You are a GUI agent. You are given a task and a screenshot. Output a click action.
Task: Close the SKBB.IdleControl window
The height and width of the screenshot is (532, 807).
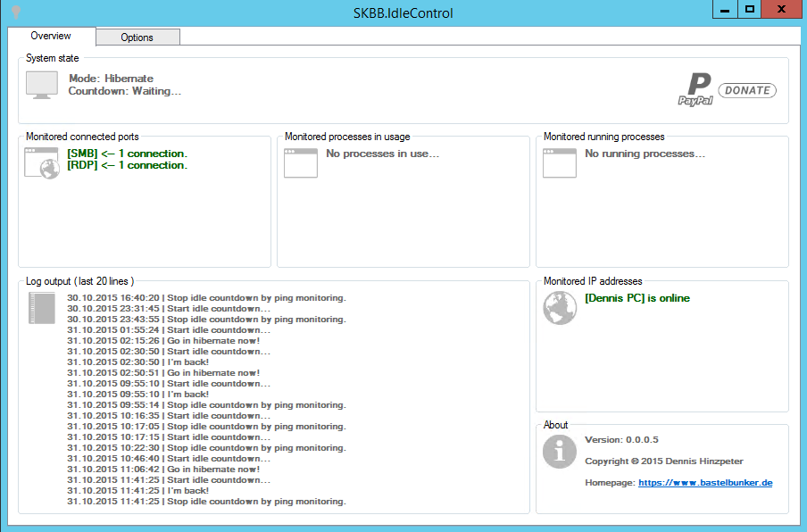point(781,10)
